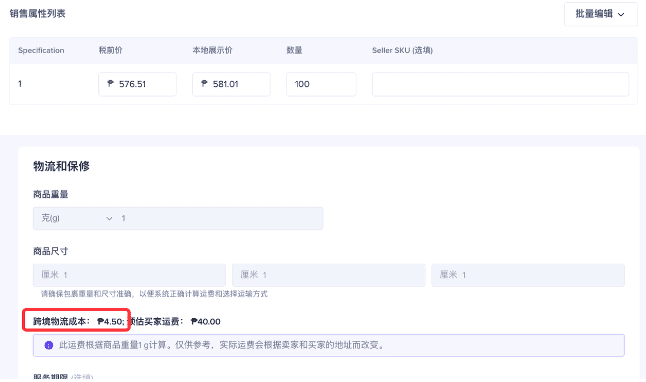Edit the second 厘米 dimension field
646x382 pixels.
[x=328, y=275]
